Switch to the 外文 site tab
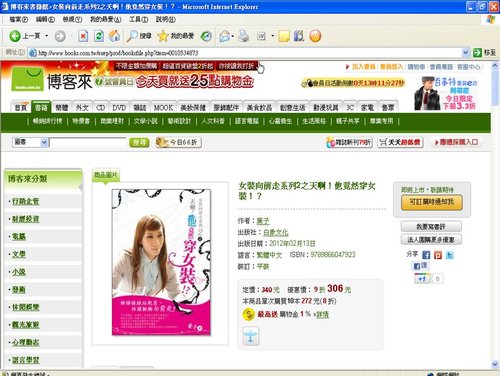 [82, 107]
